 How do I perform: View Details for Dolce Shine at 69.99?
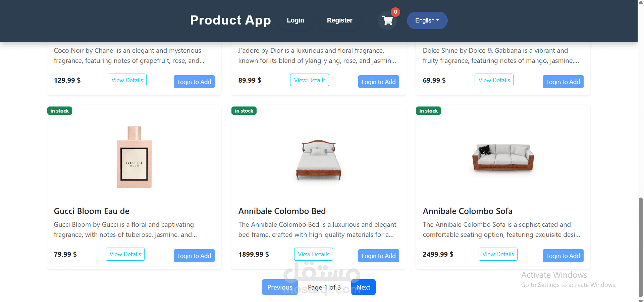494,80
